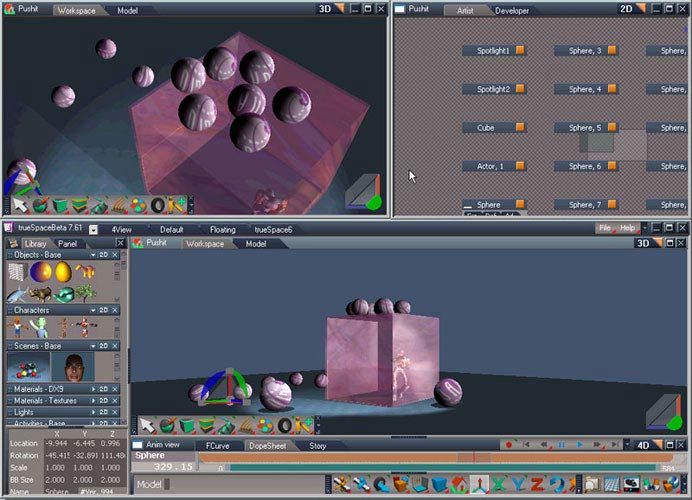This screenshot has height=500, width=692.
Task: Open the FCurve tab in animation panel
Action: click(x=217, y=445)
